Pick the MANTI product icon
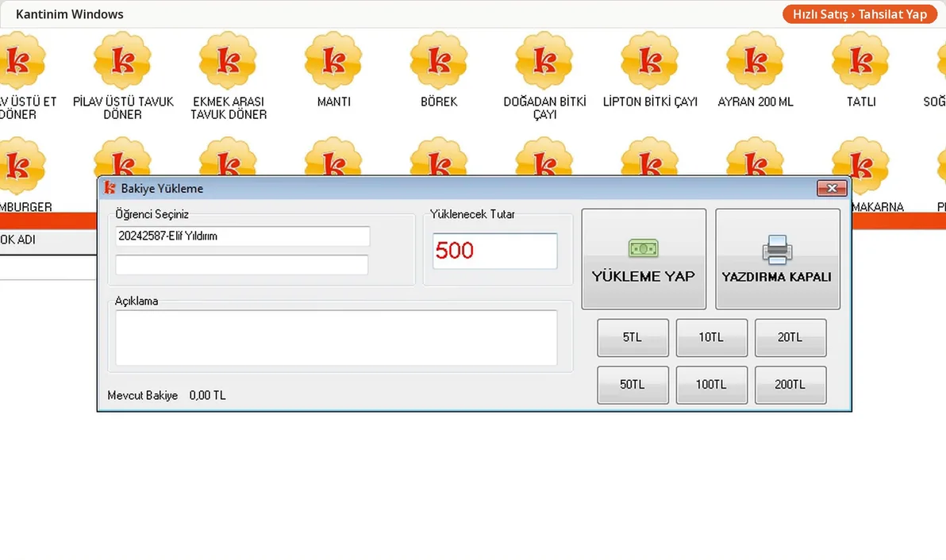Screen dimensions: 946x560 coord(333,60)
